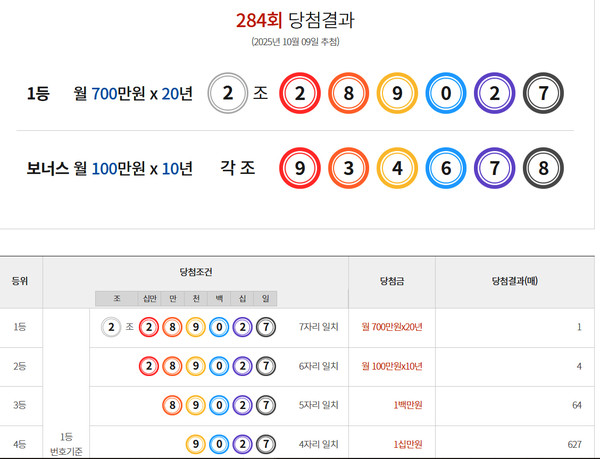The image size is (600, 459).
Task: Click 월 700만원x20년 prize in table
Action: coord(392,327)
